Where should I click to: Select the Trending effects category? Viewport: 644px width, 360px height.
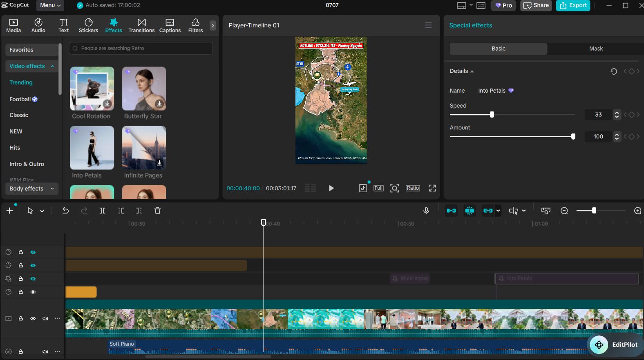point(21,82)
